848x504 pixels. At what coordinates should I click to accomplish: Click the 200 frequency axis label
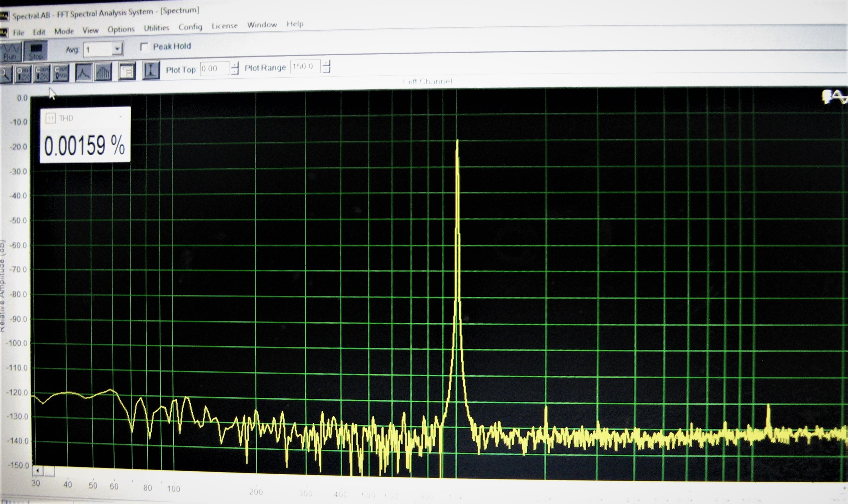pos(256,492)
